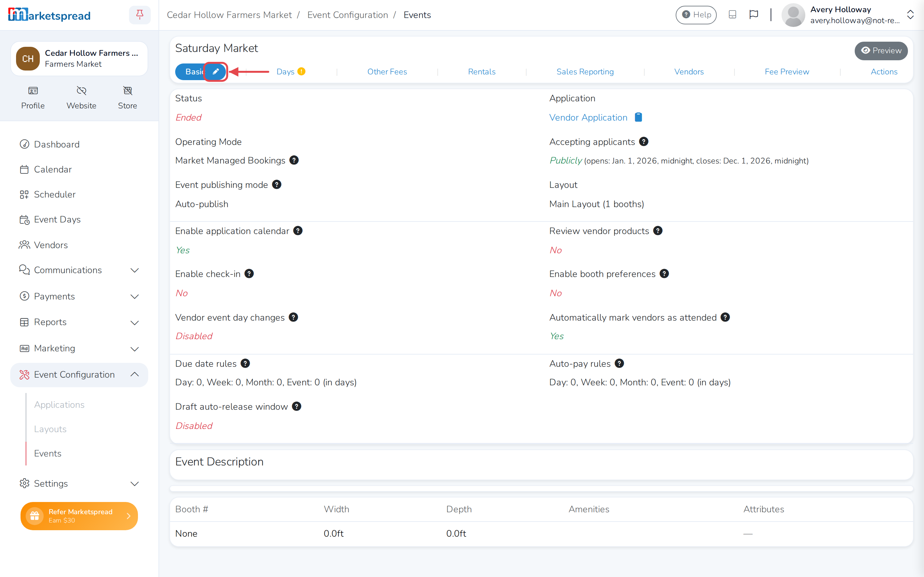Collapse the Event Configuration section

point(134,374)
